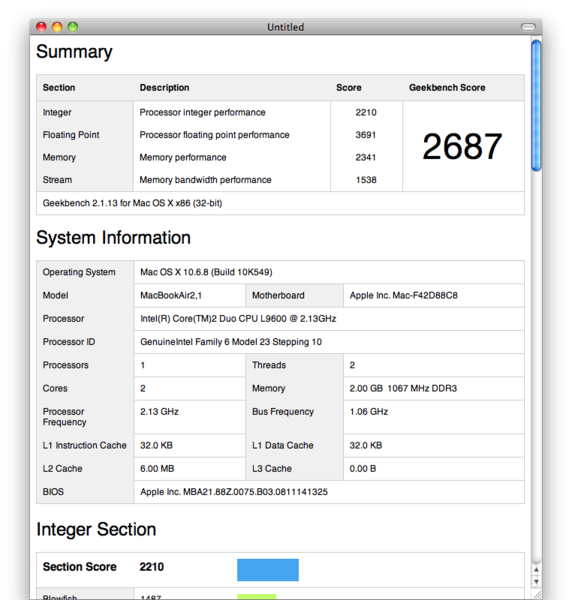The image size is (572, 600).
Task: Click 'Processor floating point performance' description
Action: coord(214,135)
